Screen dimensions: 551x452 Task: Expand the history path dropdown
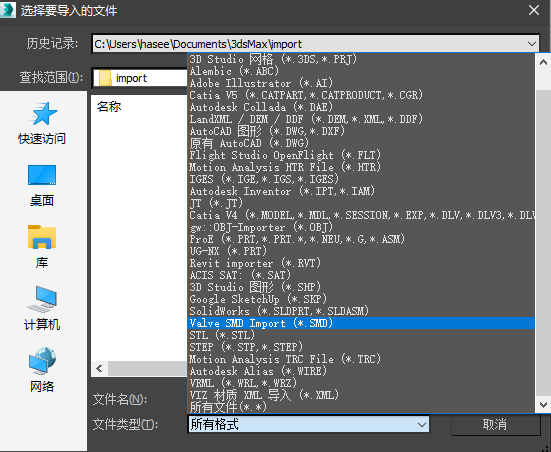pos(531,44)
